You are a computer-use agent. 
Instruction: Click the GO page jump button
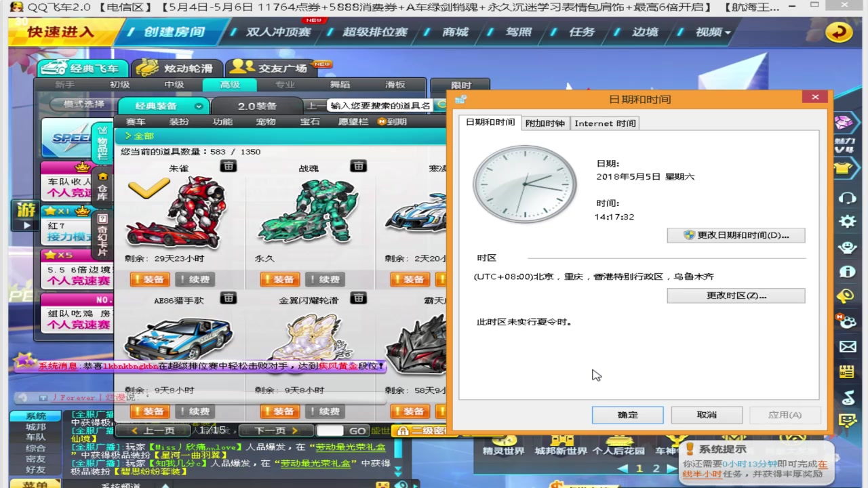pos(357,430)
